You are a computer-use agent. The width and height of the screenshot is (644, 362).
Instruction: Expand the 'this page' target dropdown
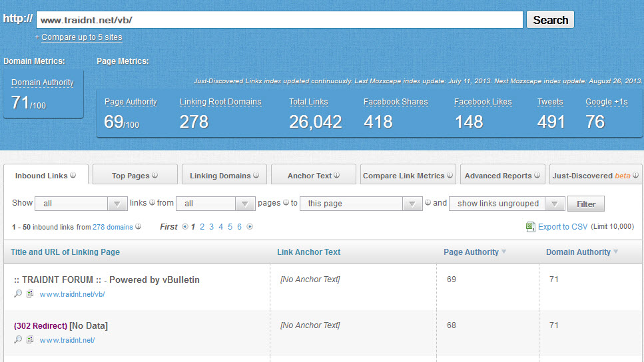361,204
